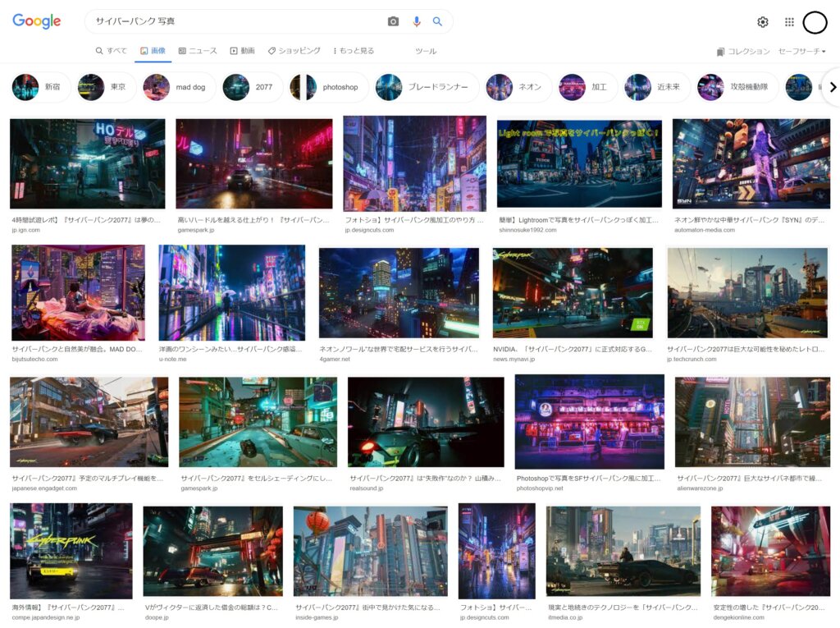840x628 pixels.
Task: Open the cel-shaded teal street image from gamespark.jp
Action: click(x=258, y=422)
